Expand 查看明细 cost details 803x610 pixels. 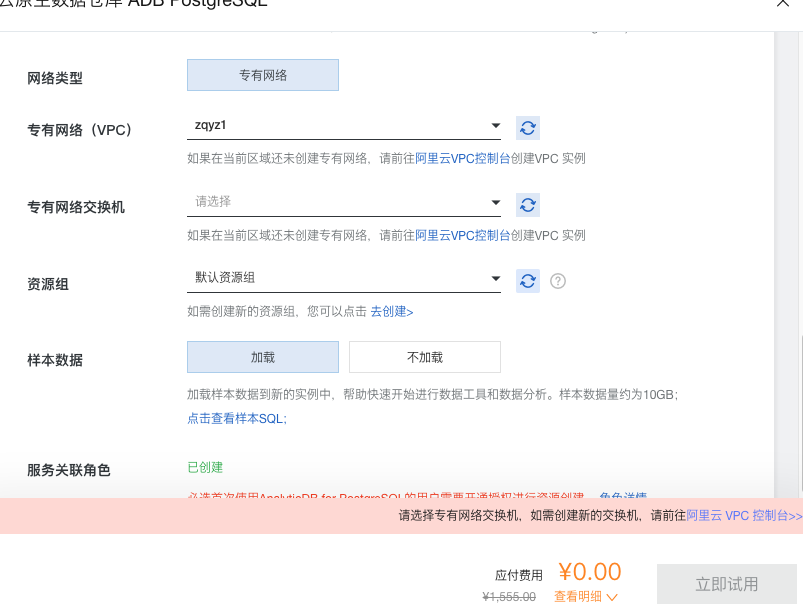(x=579, y=596)
